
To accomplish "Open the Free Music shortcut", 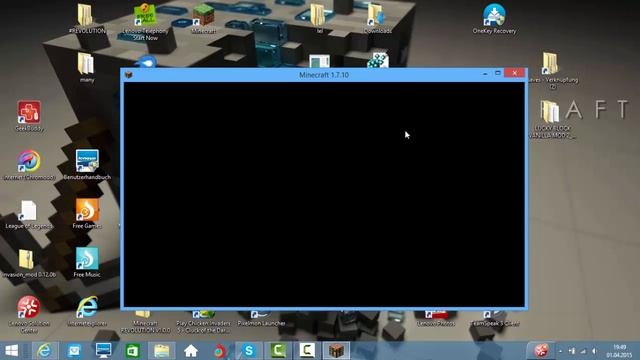I will [x=87, y=262].
